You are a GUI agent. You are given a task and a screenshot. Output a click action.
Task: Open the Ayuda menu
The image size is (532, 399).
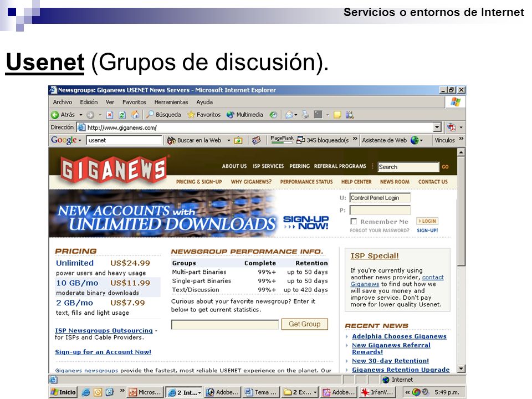[x=204, y=102]
